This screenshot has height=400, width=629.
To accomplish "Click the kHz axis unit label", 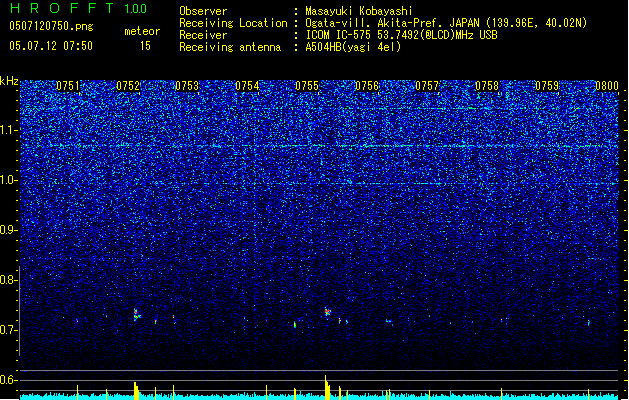I will (x=9, y=81).
